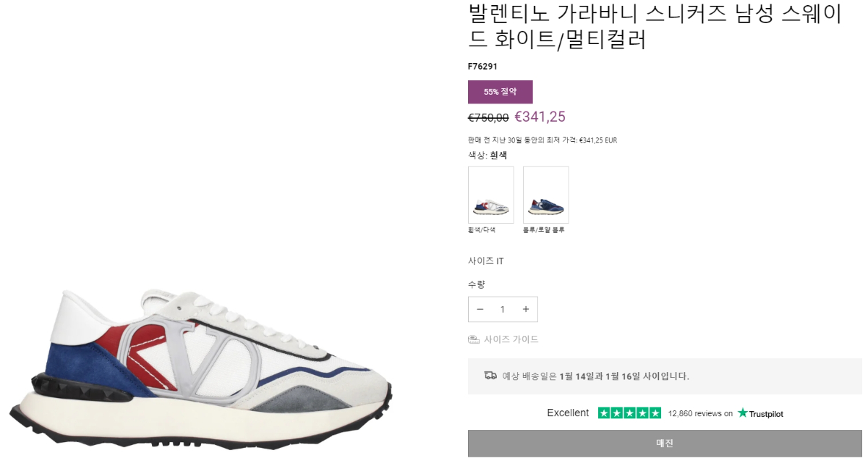Click the quantity number field
Viewport: 868px width, 461px height.
[503, 309]
